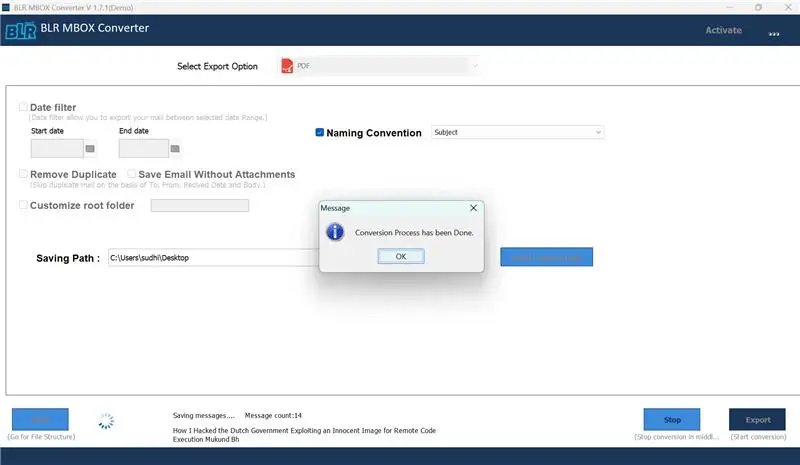This screenshot has height=465, width=800.
Task: Uncheck the Naming Convention checkbox
Action: (320, 132)
